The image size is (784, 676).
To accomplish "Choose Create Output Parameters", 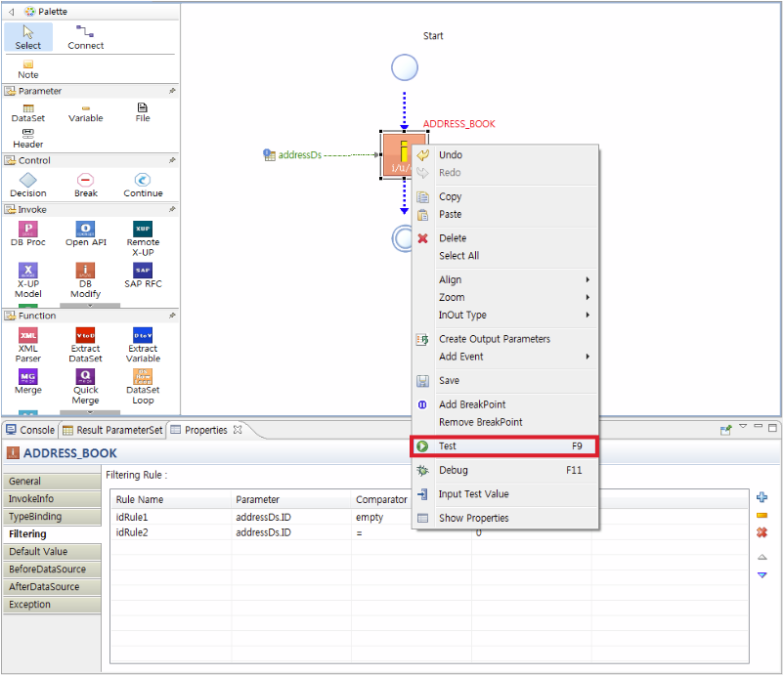I will pos(504,339).
